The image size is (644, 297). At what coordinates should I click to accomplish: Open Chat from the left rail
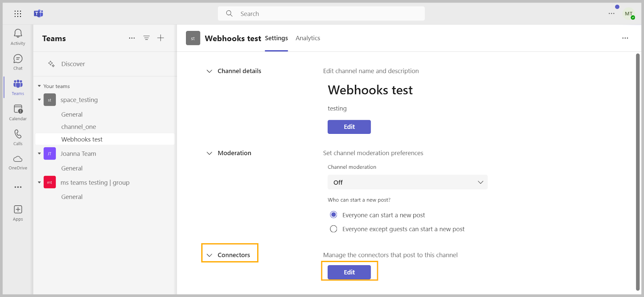[x=18, y=59]
